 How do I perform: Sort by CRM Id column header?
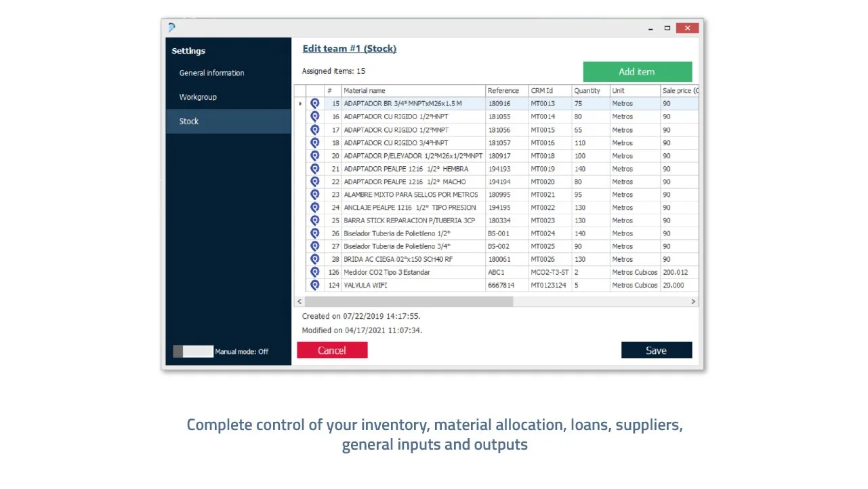pos(550,91)
